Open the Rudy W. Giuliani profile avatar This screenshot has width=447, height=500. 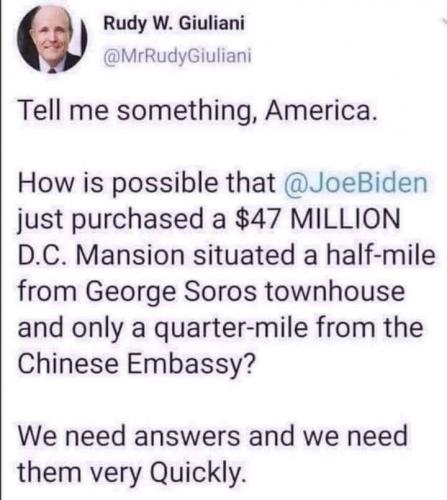pyautogui.click(x=52, y=38)
